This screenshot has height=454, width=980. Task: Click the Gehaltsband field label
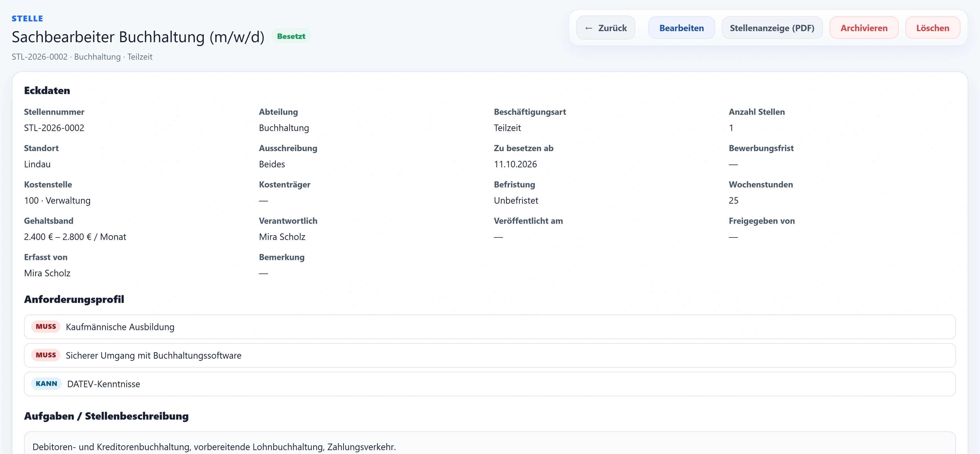49,221
